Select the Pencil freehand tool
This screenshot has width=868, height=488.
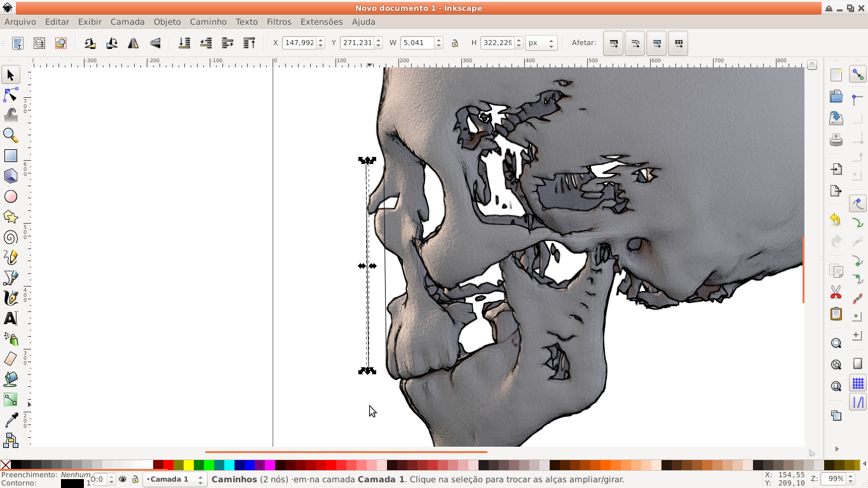click(10, 257)
